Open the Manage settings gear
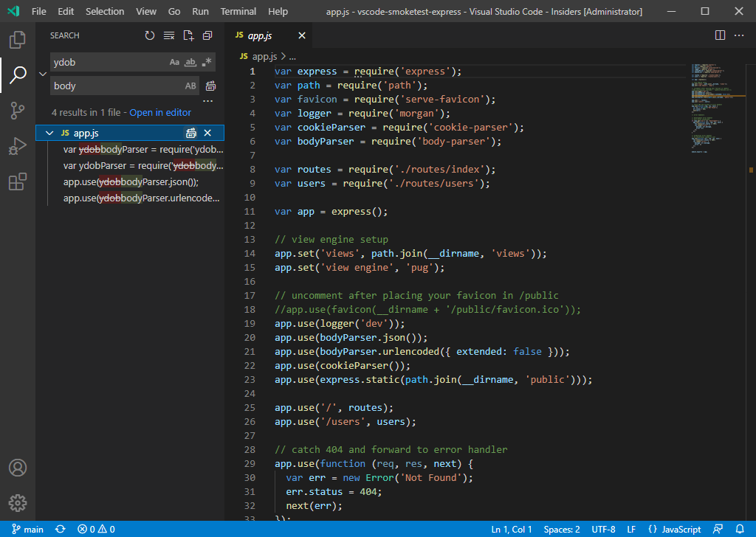756x537 pixels. 18,503
